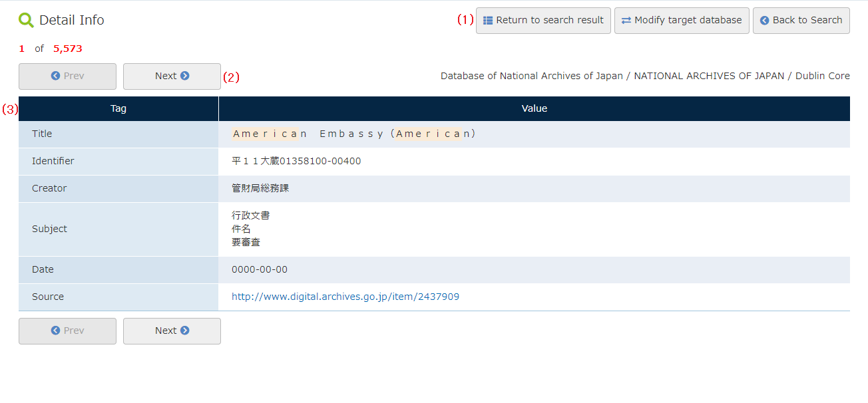This screenshot has width=868, height=403.
Task: Click the Return to search result button
Action: coord(543,21)
